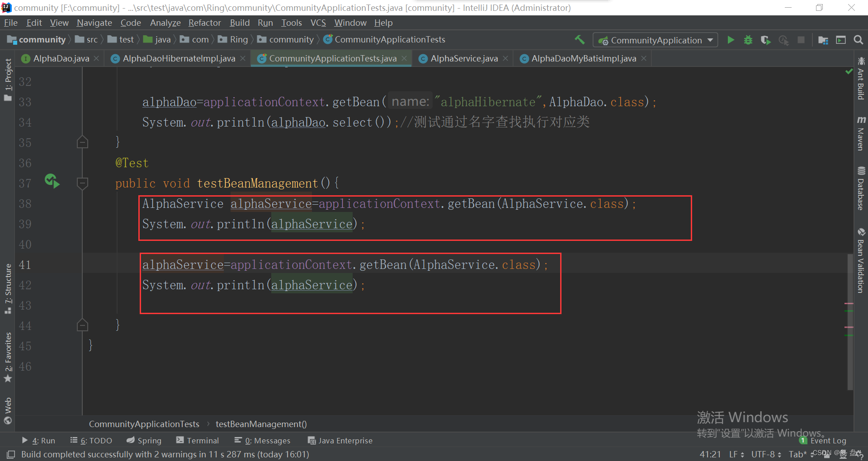Open the Event Log
868x461 pixels.
click(x=823, y=441)
